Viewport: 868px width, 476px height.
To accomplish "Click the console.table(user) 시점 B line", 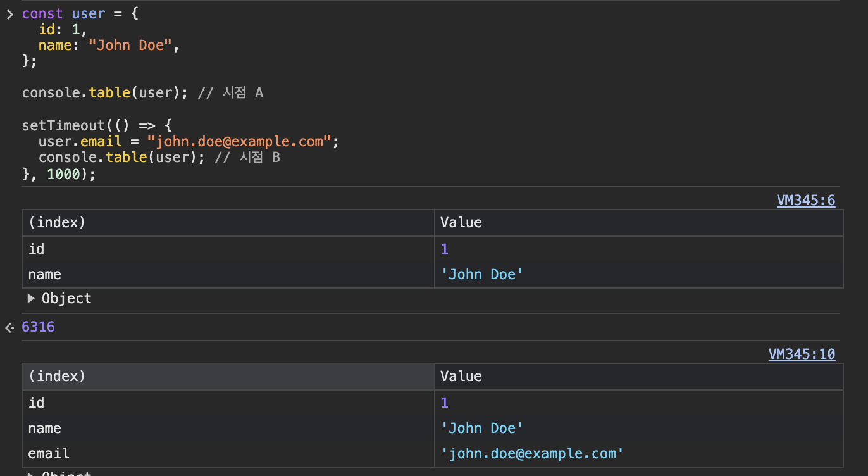I will [159, 157].
